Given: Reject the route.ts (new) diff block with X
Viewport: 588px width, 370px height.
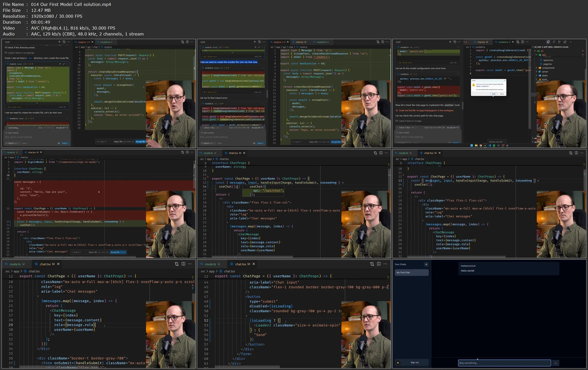Looking at the screenshot, I should coord(60,64).
